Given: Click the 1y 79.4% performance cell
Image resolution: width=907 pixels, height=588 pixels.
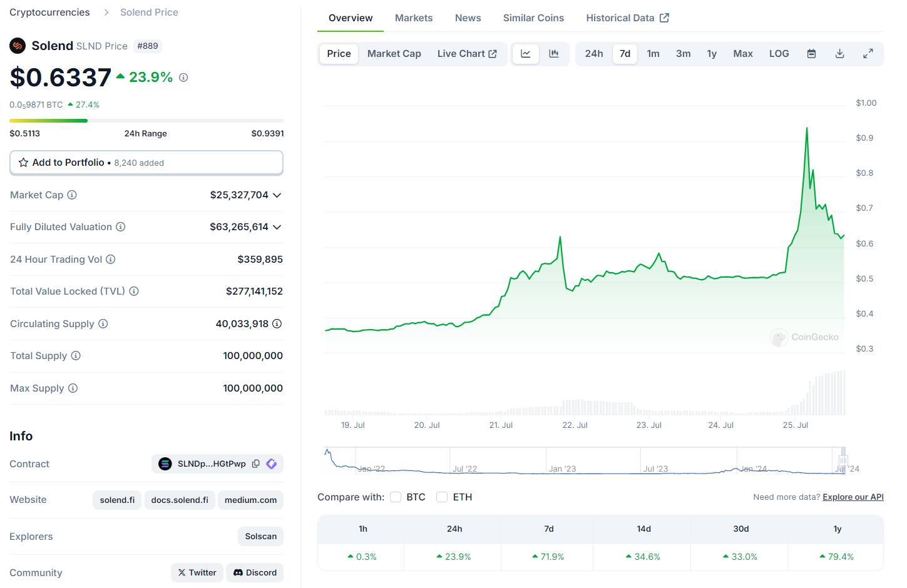Looking at the screenshot, I should tap(837, 557).
